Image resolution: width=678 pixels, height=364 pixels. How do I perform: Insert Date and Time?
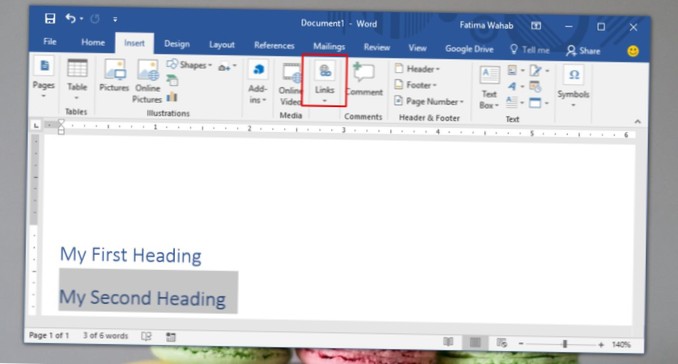click(535, 87)
